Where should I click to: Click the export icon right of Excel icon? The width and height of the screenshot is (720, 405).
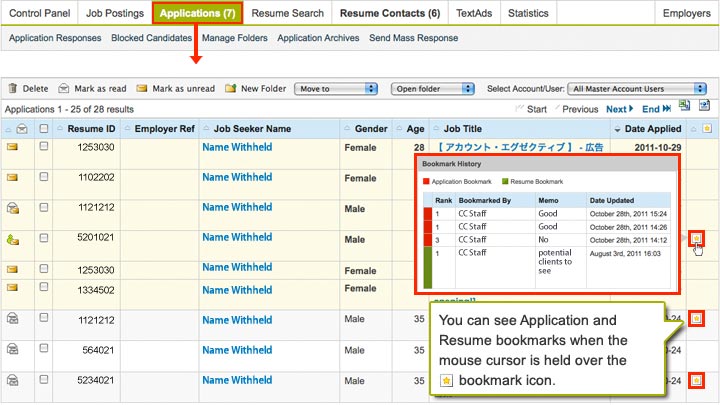coord(704,106)
